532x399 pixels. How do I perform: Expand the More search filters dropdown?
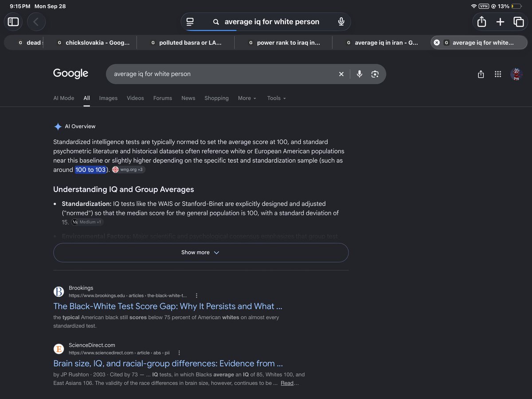(x=247, y=98)
